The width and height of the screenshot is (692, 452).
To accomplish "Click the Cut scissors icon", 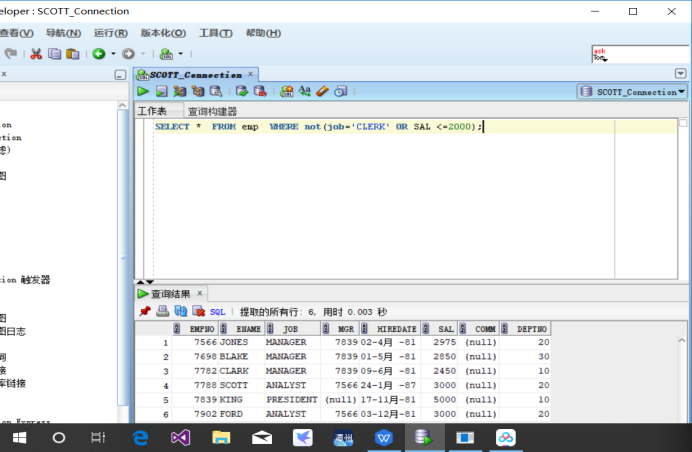I will [36, 54].
